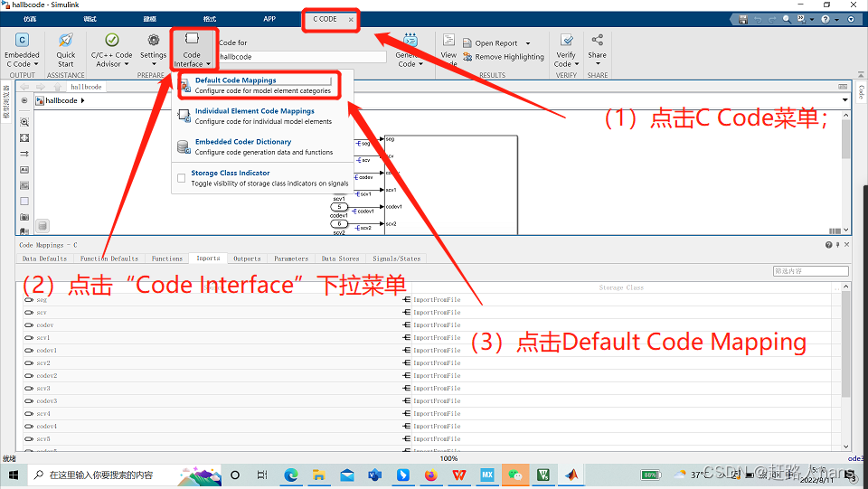Expand the hallbcode breadcrumb arrow
The height and width of the screenshot is (489, 868).
click(x=83, y=100)
